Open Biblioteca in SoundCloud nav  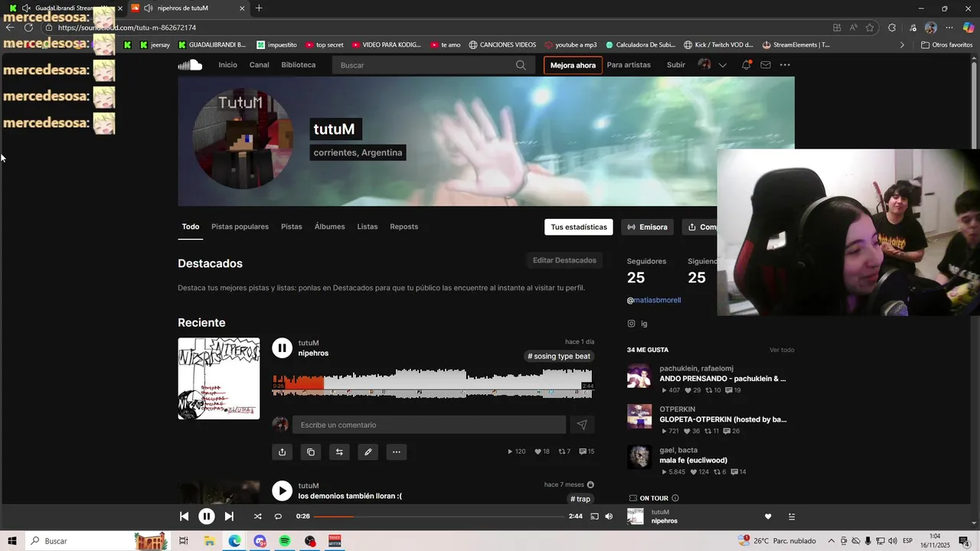(x=298, y=65)
